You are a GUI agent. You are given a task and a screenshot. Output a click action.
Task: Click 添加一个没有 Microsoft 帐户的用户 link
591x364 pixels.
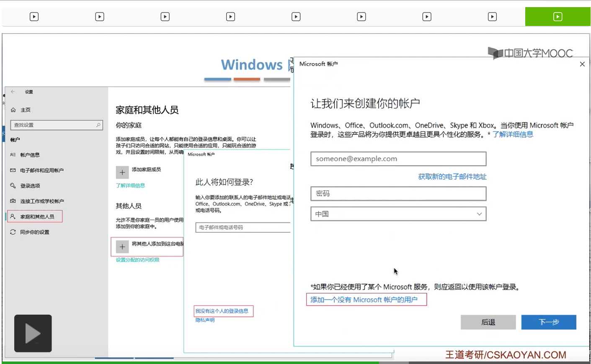(x=364, y=300)
